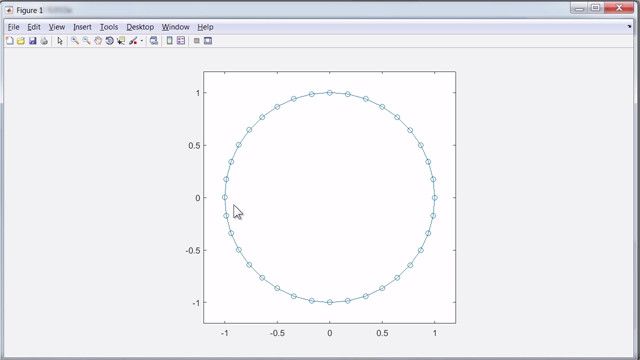Click the topmost circle marker at y equals 1
640x360 pixels.
coord(330,93)
